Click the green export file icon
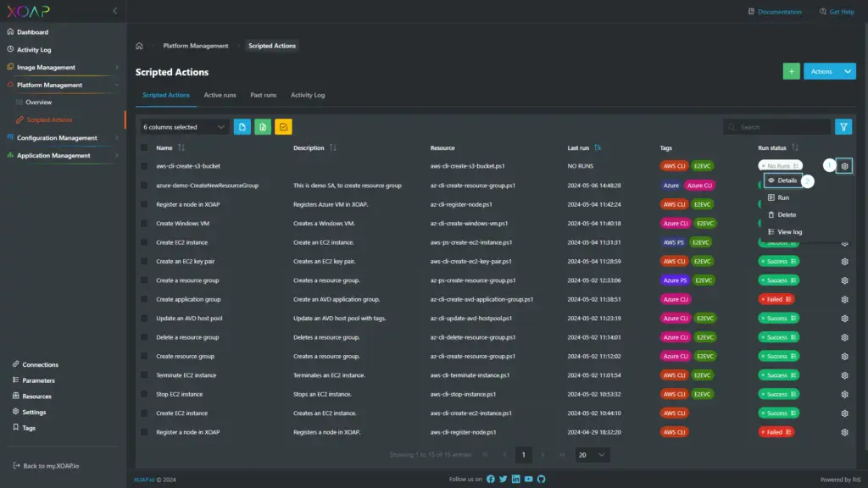The width and height of the screenshot is (868, 488). (x=263, y=127)
